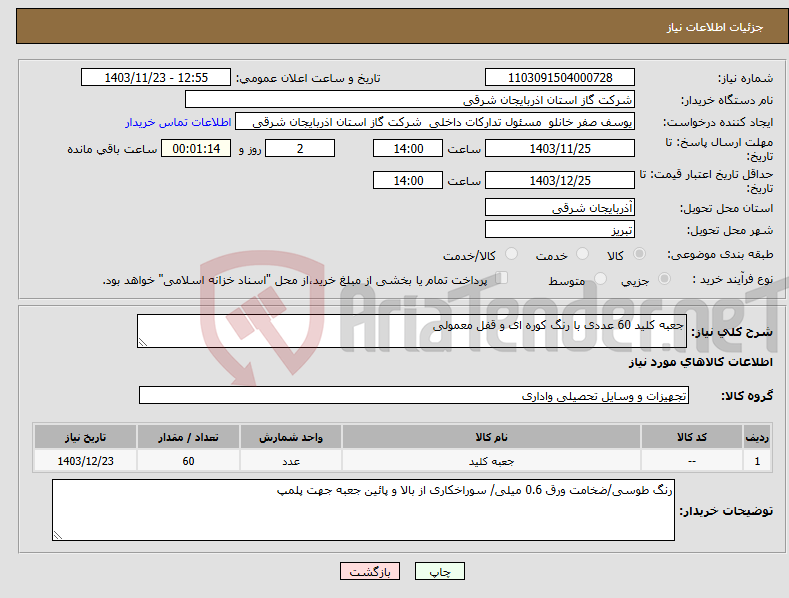Image resolution: width=789 pixels, height=598 pixels.
Task: Click the general description text area جعبه کلید 60 عددی
Action: click(x=412, y=331)
